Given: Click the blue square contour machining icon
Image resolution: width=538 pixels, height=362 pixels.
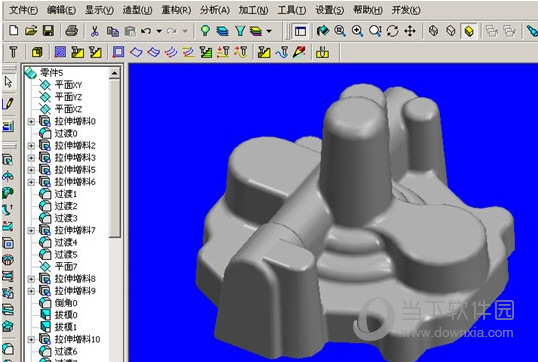Looking at the screenshot, I should pos(118,52).
